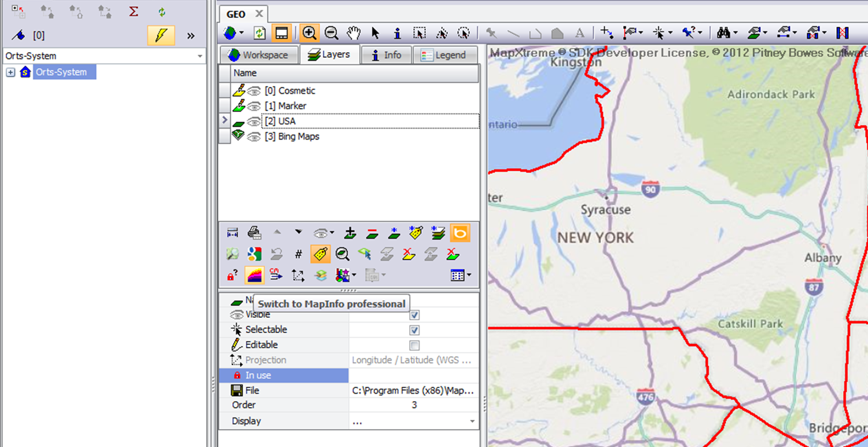868x447 pixels.
Task: Close the GEO tab with X
Action: [x=259, y=14]
